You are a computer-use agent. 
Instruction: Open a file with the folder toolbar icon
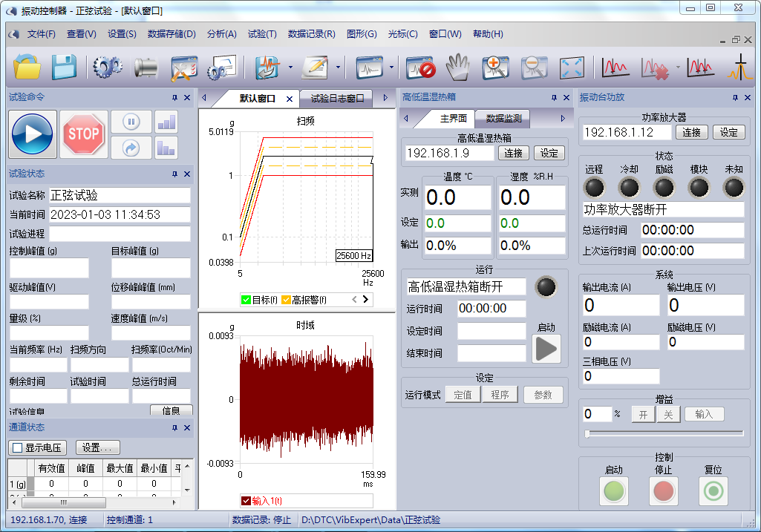tap(27, 67)
